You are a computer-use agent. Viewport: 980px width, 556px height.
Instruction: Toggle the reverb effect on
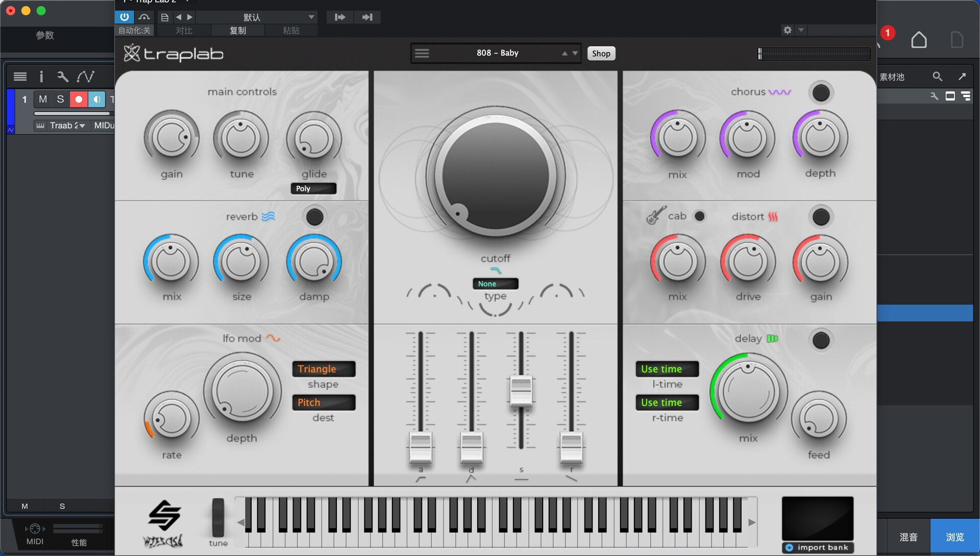314,217
